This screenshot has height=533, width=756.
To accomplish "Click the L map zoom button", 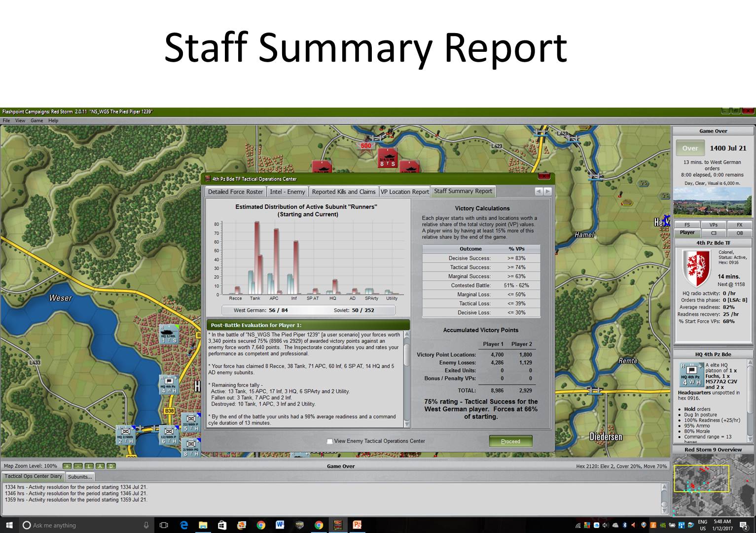I will 89,466.
